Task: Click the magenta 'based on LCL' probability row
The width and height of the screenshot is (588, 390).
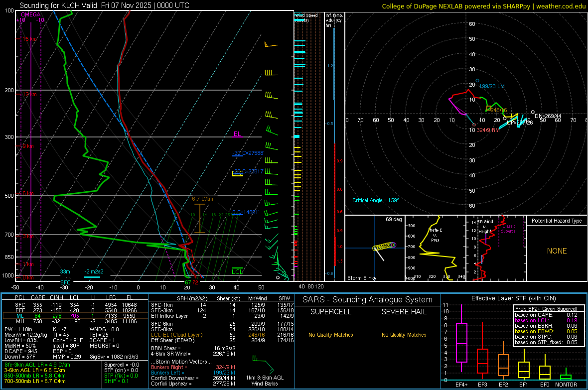Action: pos(546,320)
